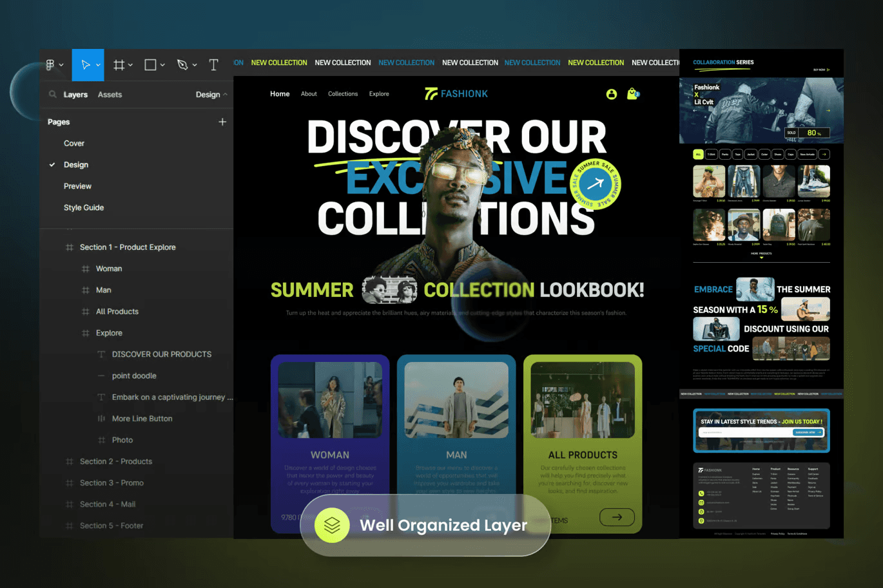Expand More Products under the product grid

coord(761,254)
